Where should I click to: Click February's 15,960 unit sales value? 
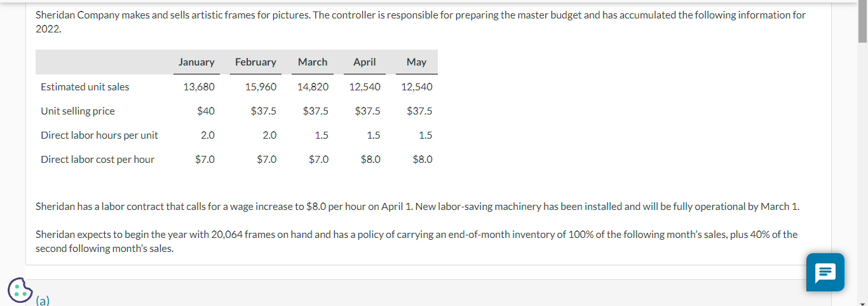[261, 87]
